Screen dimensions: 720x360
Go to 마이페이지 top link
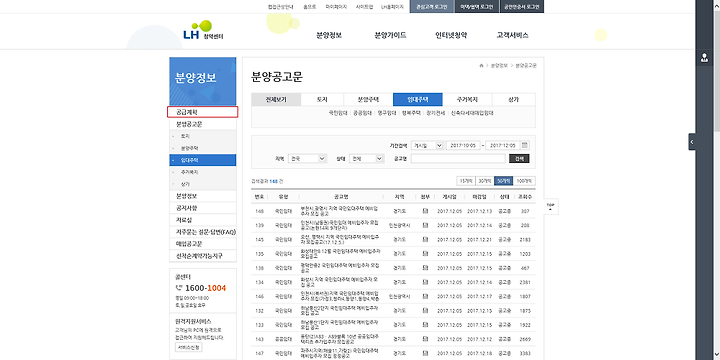coord(336,7)
